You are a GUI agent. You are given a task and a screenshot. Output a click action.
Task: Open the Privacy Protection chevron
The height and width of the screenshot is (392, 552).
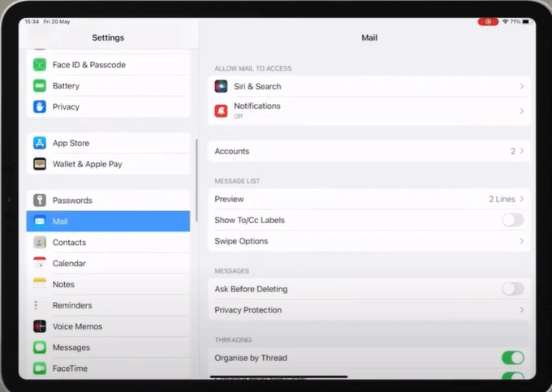[522, 310]
